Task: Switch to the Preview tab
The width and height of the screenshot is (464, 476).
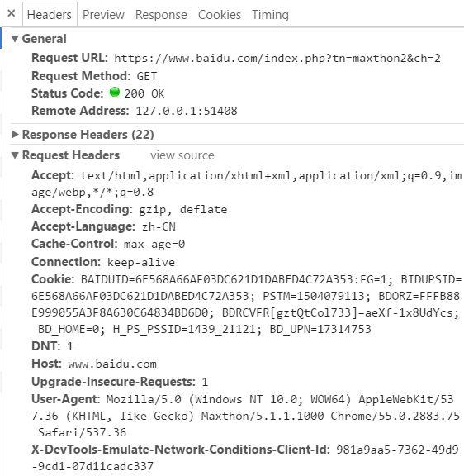Action: [103, 15]
